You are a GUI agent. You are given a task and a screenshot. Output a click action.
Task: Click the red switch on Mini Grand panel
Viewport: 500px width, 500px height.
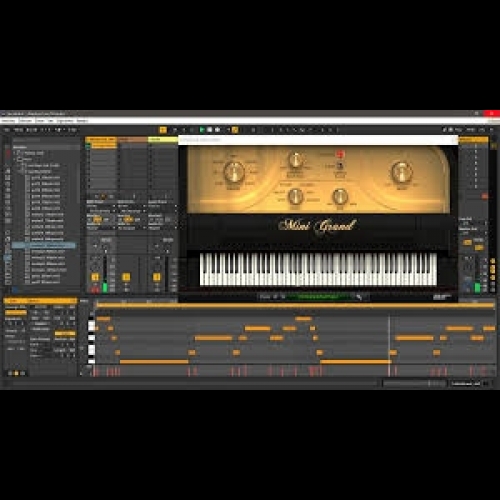(340, 154)
